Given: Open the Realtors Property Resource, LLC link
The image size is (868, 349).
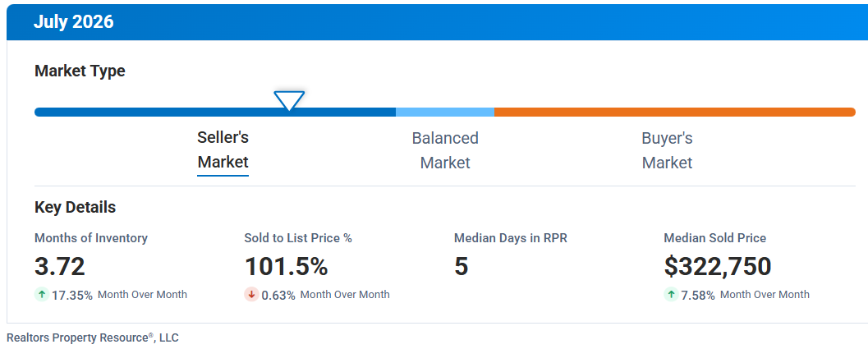Looking at the screenshot, I should [93, 338].
